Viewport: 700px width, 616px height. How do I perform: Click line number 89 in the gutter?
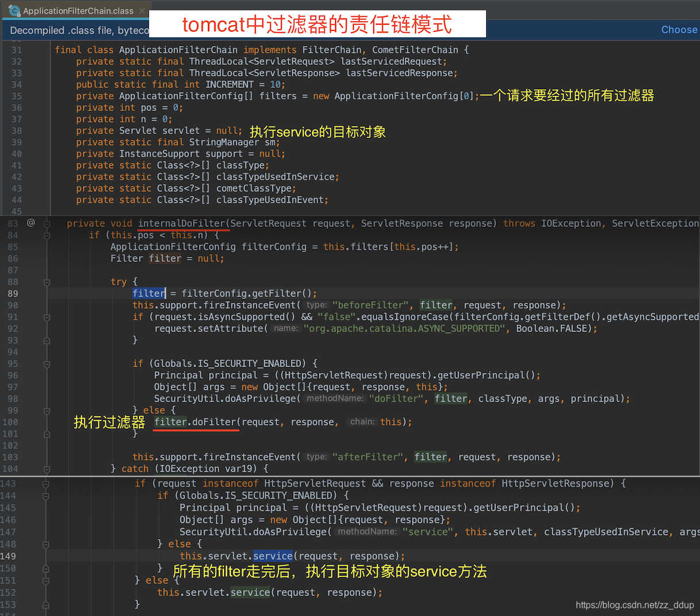[x=13, y=294]
